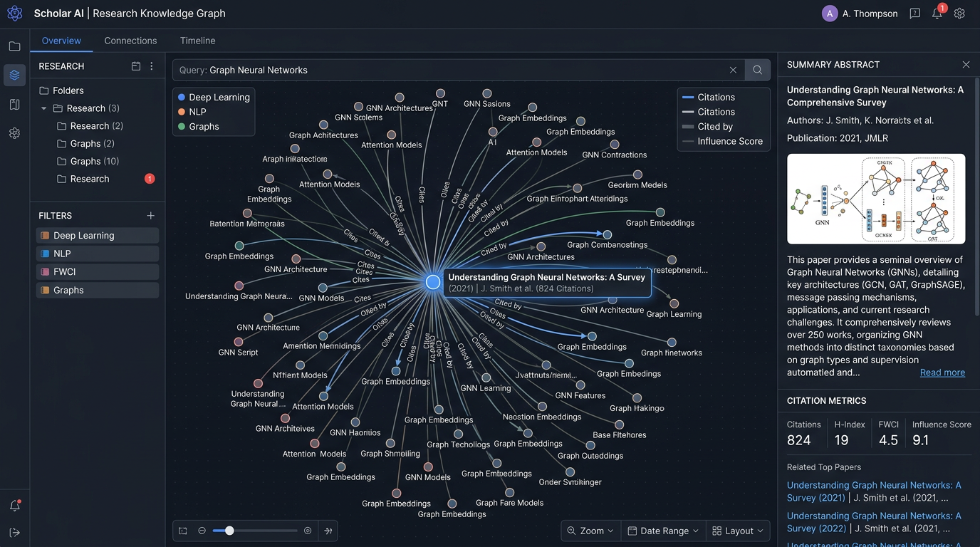Click the graph zoom slider handle
The width and height of the screenshot is (980, 547).
229,531
